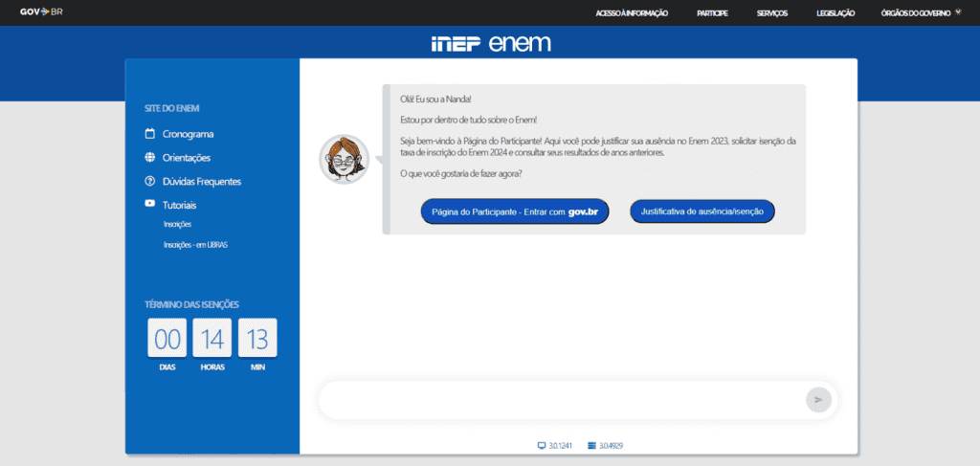
Task: Click the days counter showing 00
Action: 167,338
